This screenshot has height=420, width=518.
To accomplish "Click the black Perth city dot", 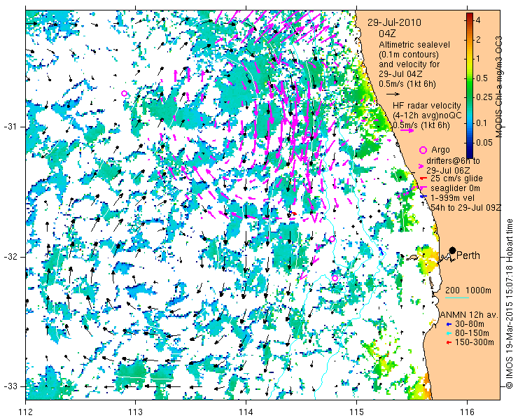I will coord(453,251).
